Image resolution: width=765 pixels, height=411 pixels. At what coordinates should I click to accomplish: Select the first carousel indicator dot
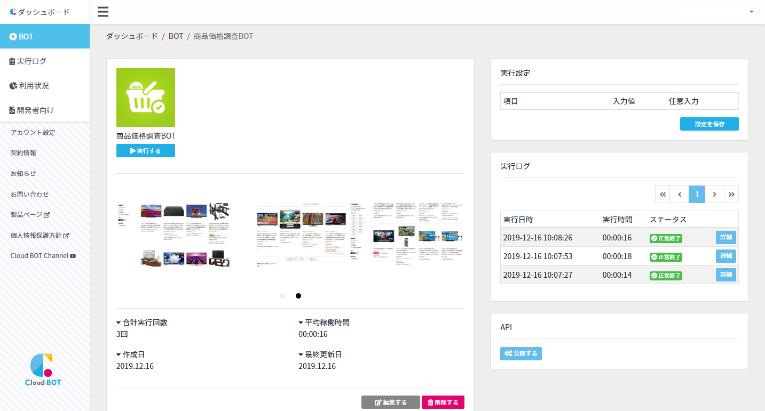(x=282, y=296)
